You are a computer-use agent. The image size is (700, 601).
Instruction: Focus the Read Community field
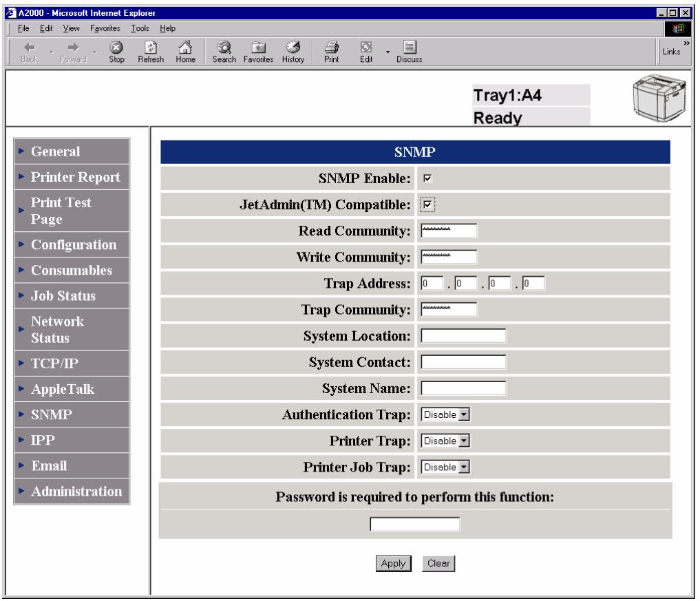tap(449, 231)
